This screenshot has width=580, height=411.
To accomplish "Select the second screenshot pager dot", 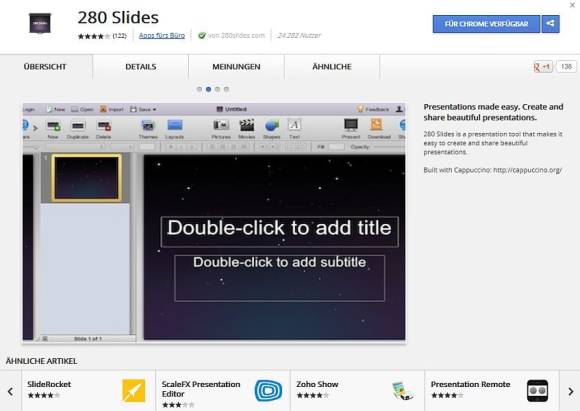I will click(208, 89).
